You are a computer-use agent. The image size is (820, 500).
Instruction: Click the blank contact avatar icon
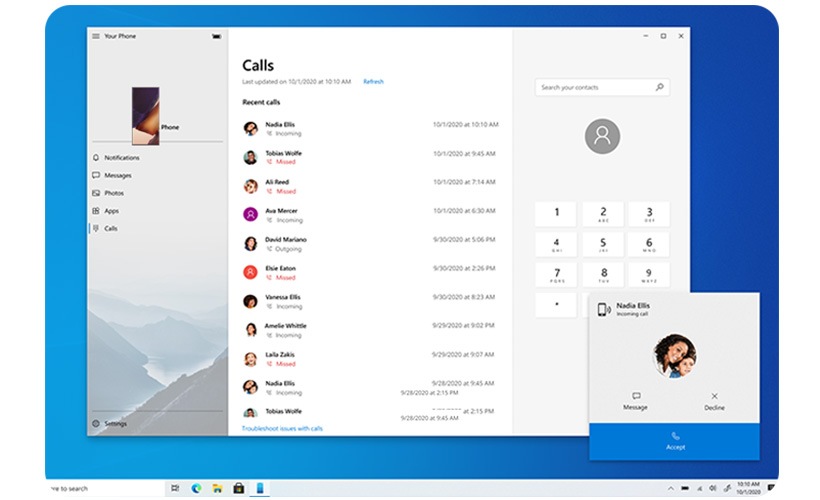coord(602,136)
